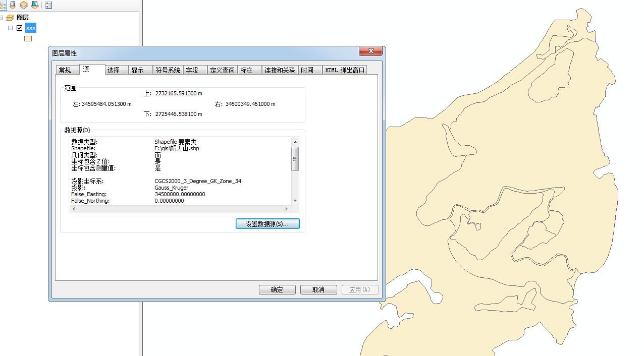This screenshot has width=644, height=356.
Task: Switch to the 连接和关联 tab
Action: click(280, 70)
